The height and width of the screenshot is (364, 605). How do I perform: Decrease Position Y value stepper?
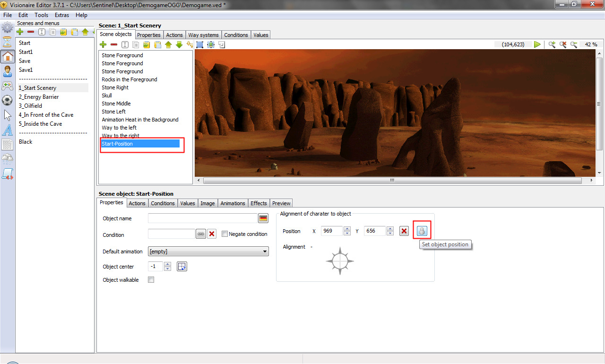[390, 234]
